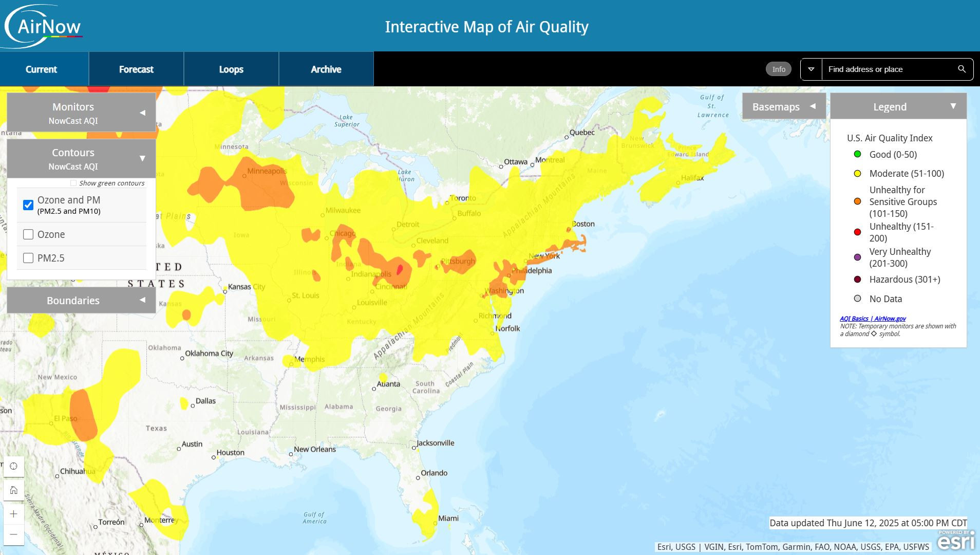This screenshot has width=980, height=555.
Task: Open the Loops tab
Action: tap(231, 69)
